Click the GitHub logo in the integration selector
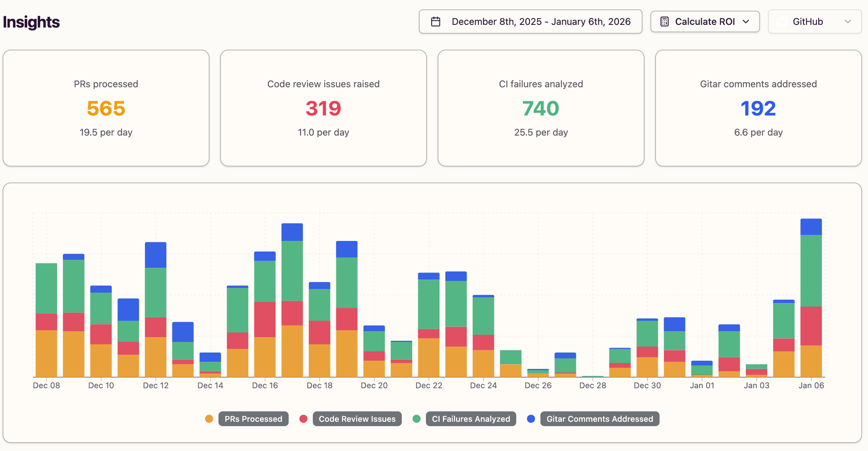The width and height of the screenshot is (868, 451). coord(782,21)
